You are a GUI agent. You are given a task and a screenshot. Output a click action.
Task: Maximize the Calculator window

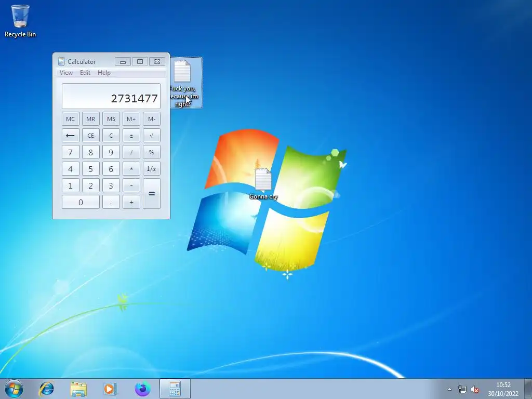(x=140, y=62)
